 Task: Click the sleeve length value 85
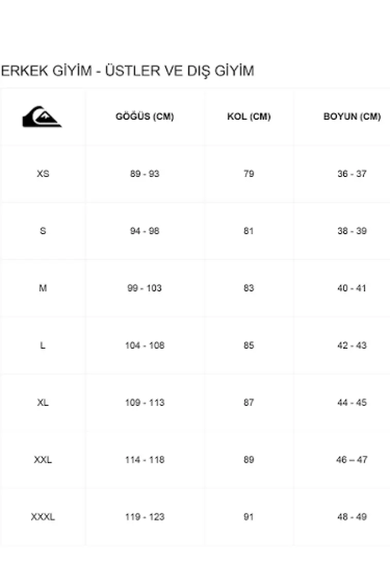[249, 345]
